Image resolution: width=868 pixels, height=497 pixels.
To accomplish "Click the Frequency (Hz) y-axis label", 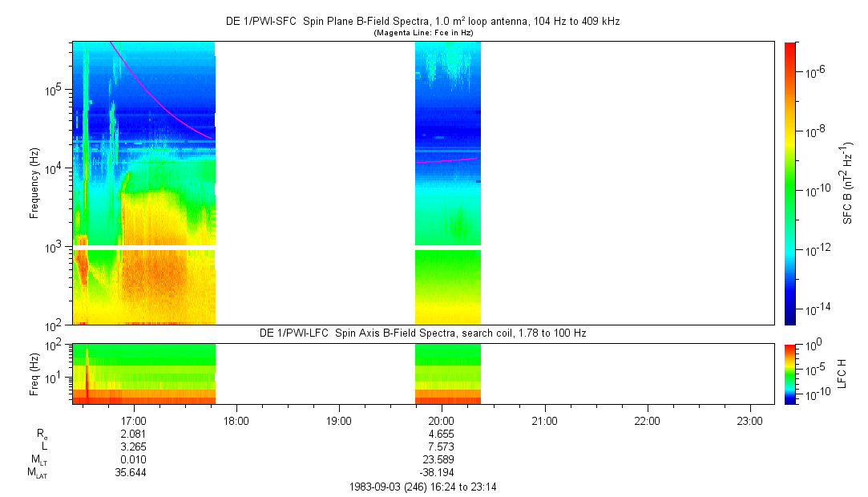I will [34, 183].
